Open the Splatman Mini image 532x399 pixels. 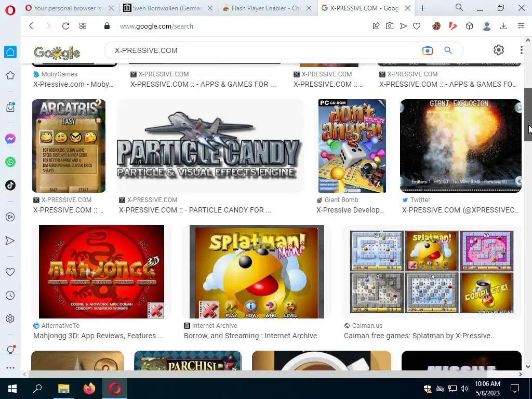click(x=257, y=271)
